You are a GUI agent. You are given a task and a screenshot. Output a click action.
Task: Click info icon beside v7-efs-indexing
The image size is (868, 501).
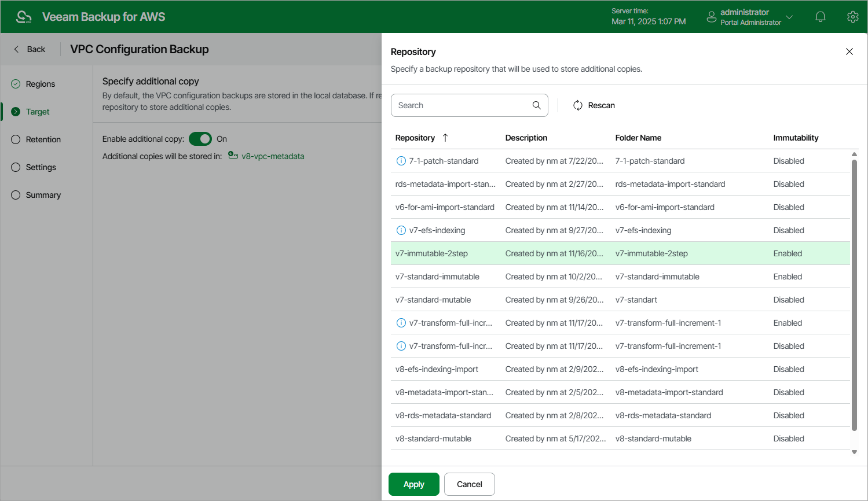pos(401,230)
